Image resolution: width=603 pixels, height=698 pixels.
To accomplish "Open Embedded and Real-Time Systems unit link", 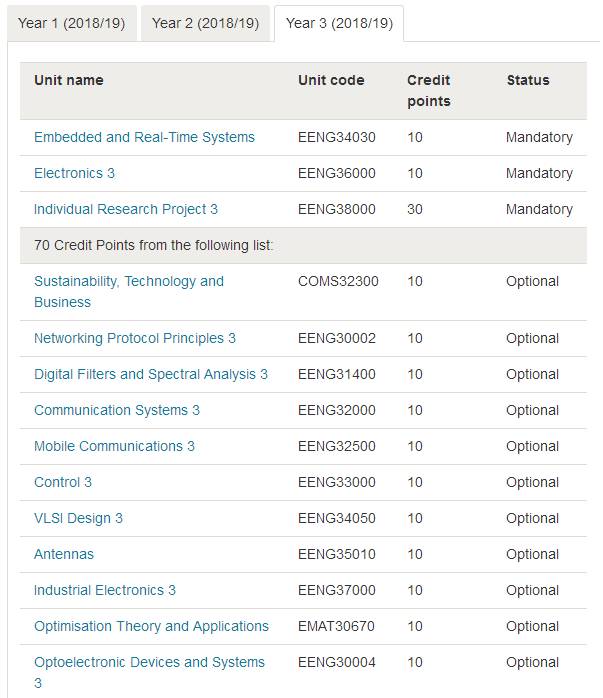I will point(144,137).
